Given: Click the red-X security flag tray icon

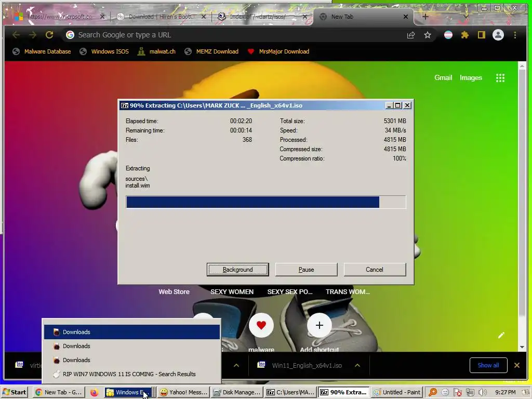Looking at the screenshot, I should tap(457, 393).
